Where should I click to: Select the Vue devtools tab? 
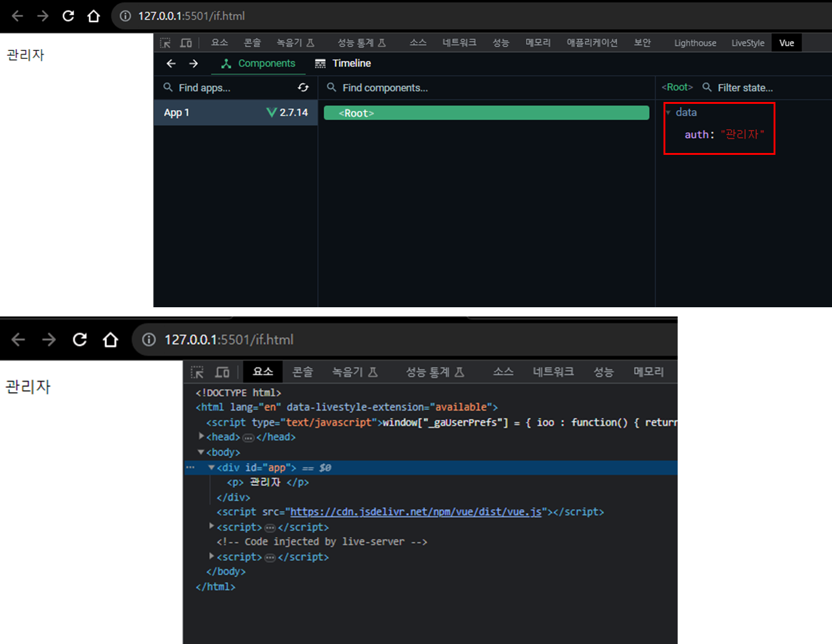(786, 43)
